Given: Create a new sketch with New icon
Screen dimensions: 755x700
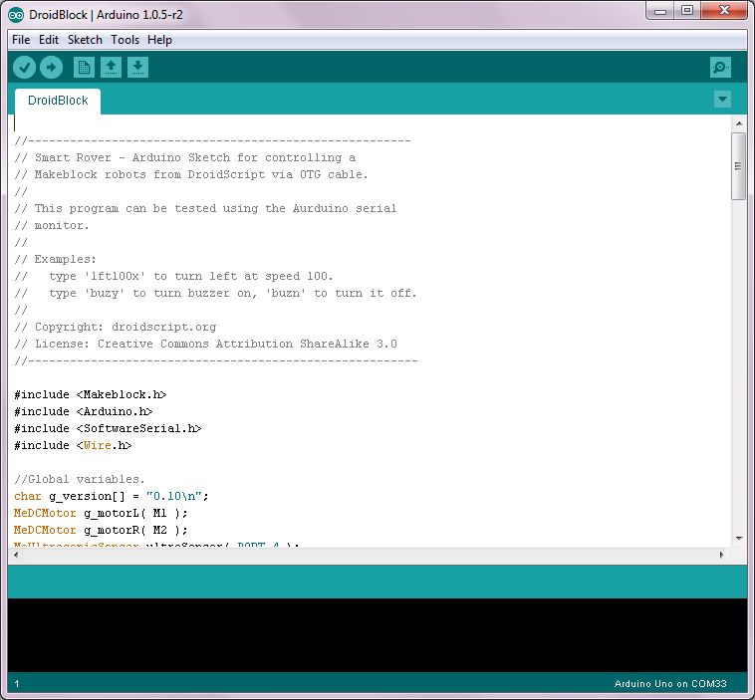Looking at the screenshot, I should click(x=84, y=68).
